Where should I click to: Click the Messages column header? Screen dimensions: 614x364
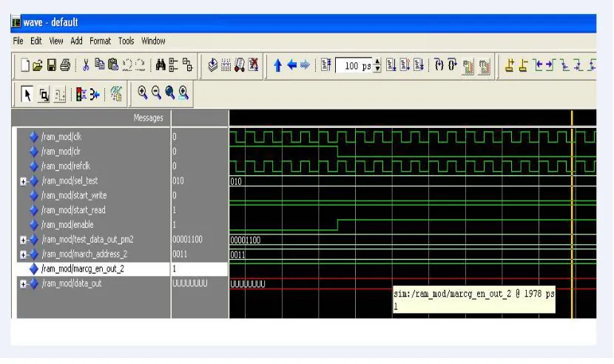pyautogui.click(x=148, y=118)
